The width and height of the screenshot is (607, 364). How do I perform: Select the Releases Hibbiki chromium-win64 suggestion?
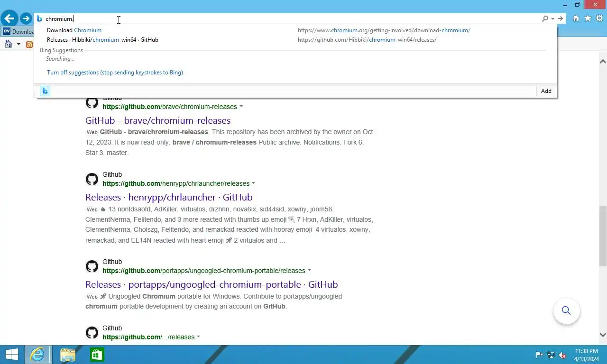tap(295, 40)
